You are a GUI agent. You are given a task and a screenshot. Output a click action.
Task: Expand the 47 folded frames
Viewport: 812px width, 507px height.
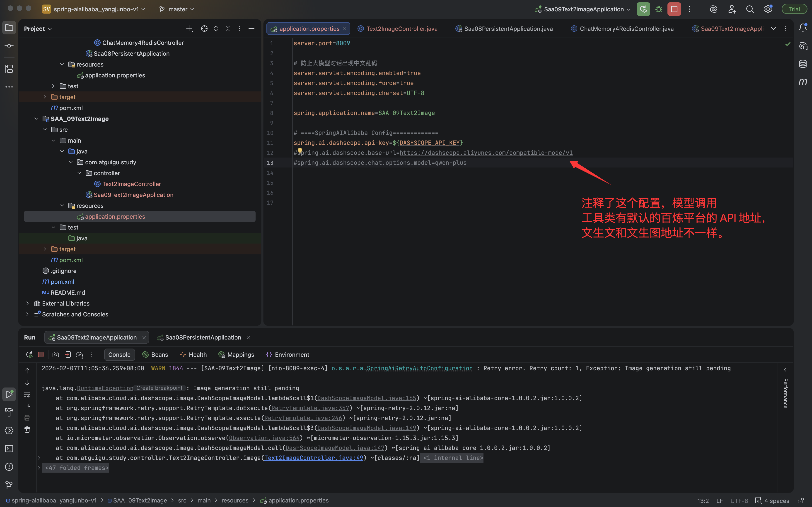(77, 467)
